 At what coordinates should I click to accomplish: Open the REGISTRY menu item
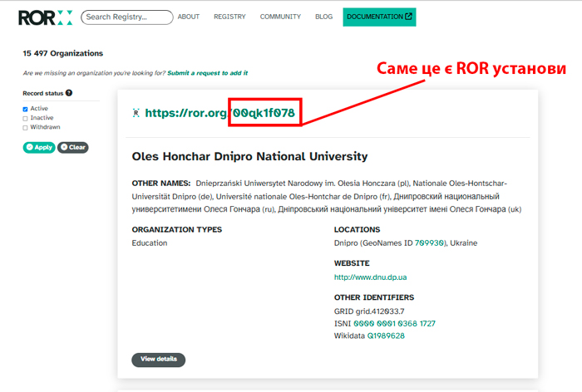pyautogui.click(x=229, y=17)
